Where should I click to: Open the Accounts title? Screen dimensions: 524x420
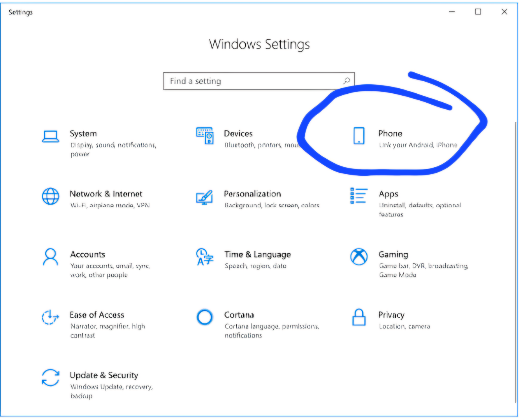[x=88, y=254]
